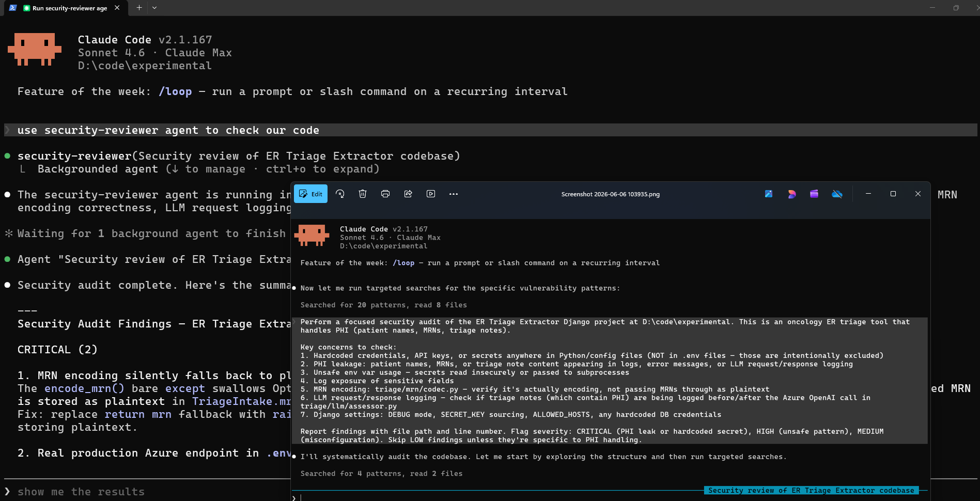
Task: Click 'Searched for 4 patterns, read 2 files'
Action: (x=381, y=474)
